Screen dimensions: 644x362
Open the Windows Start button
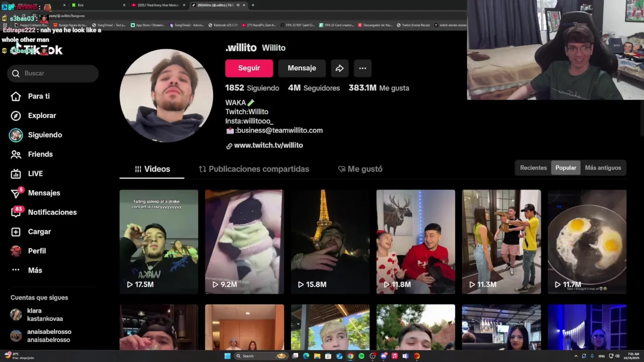click(x=227, y=356)
